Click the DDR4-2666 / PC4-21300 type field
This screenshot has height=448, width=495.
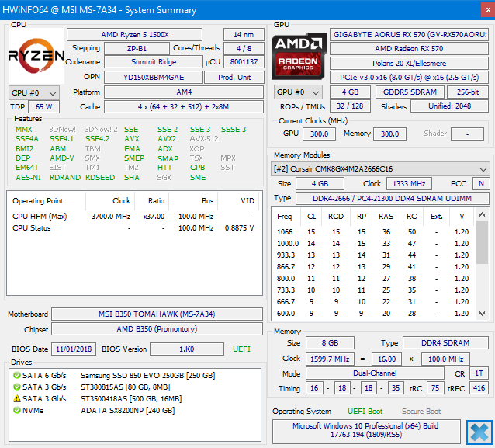[x=392, y=199]
